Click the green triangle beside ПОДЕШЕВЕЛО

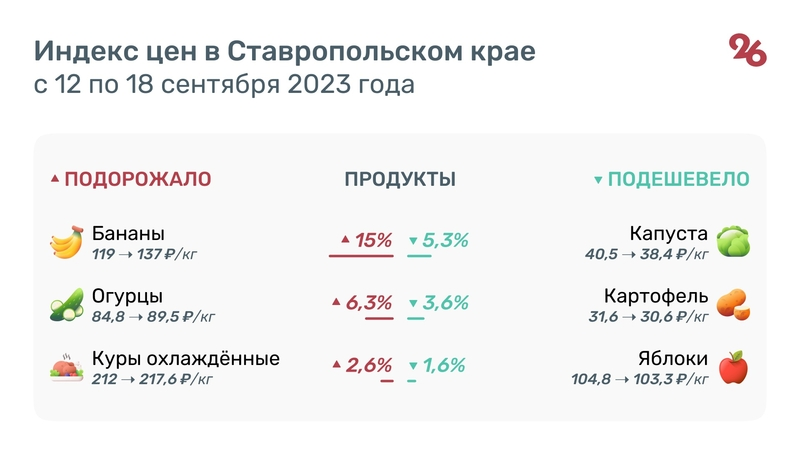coord(598,181)
